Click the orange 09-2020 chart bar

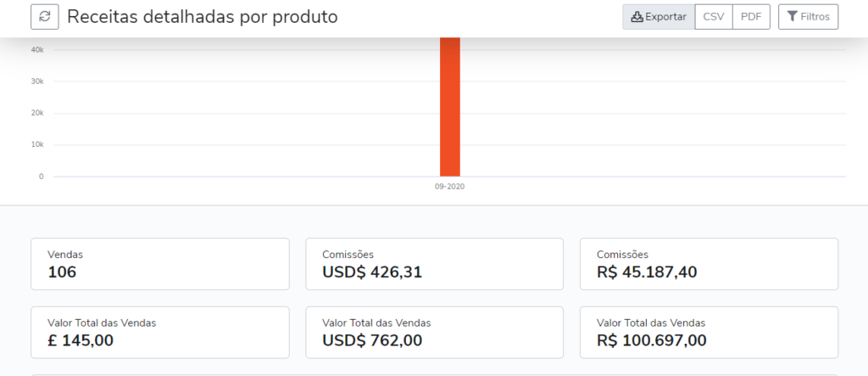click(450, 106)
